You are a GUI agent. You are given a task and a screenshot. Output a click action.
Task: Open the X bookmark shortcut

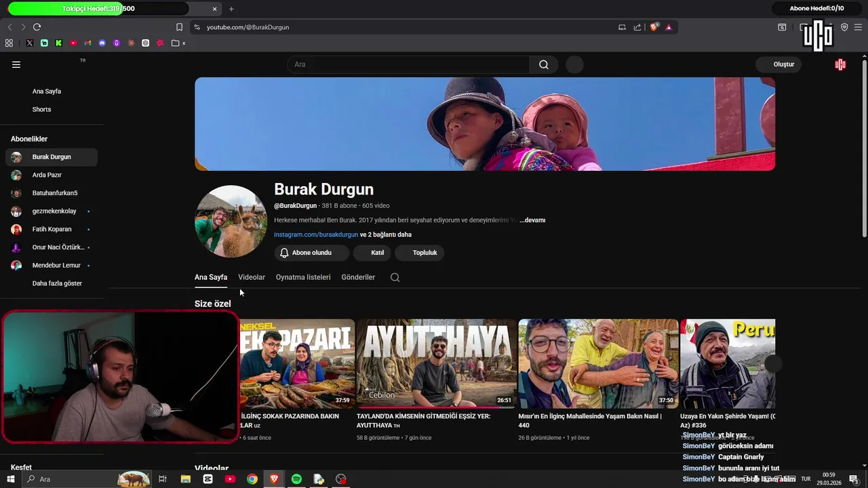pyautogui.click(x=30, y=43)
